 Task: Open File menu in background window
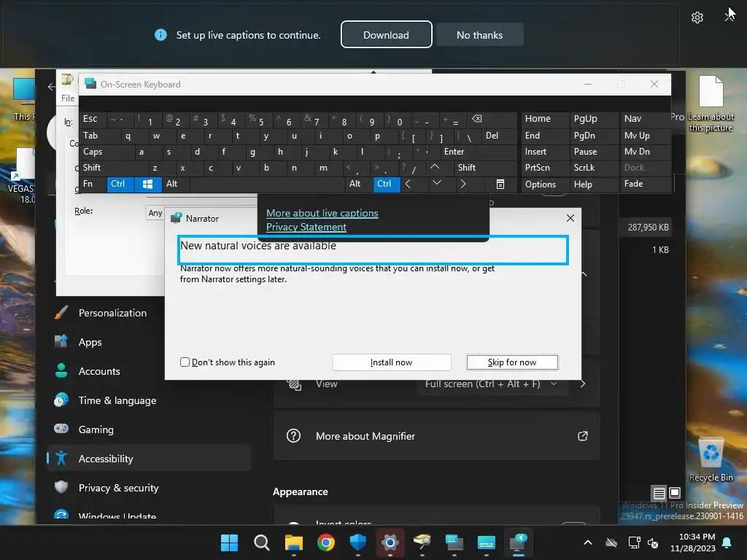click(68, 98)
